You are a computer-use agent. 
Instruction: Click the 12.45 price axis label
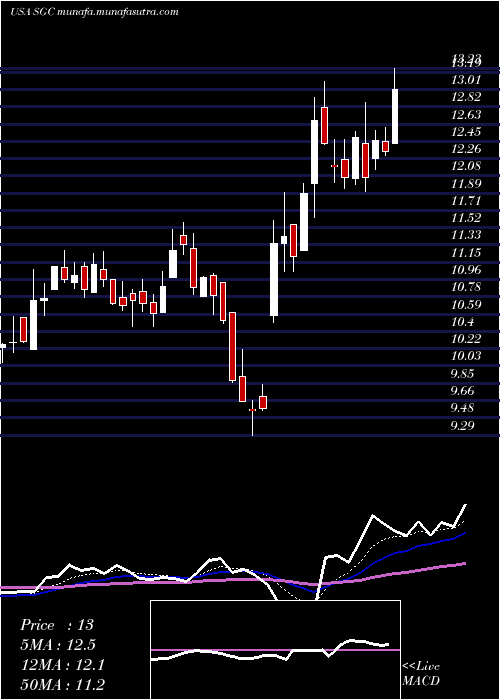[466, 132]
